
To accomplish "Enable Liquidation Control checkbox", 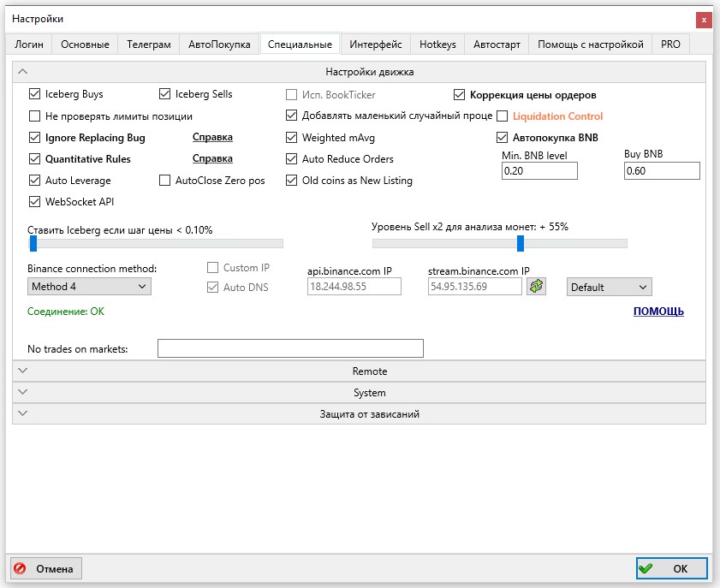I will tap(503, 116).
